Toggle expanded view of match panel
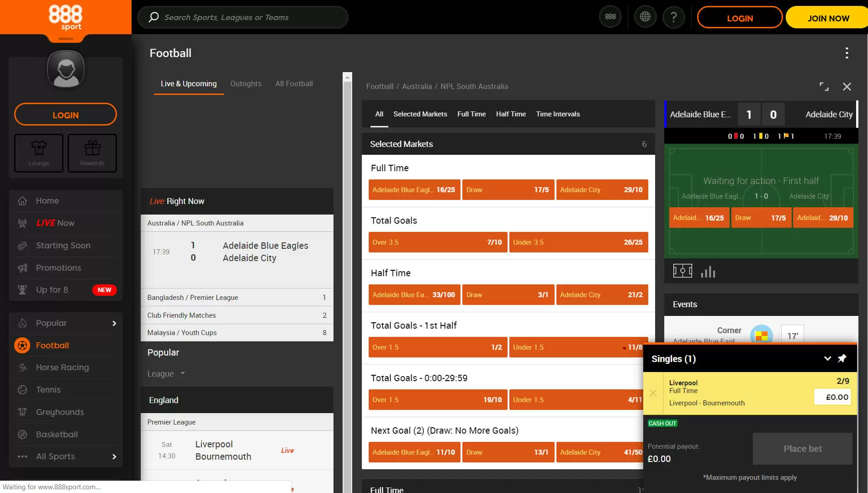 [x=824, y=86]
